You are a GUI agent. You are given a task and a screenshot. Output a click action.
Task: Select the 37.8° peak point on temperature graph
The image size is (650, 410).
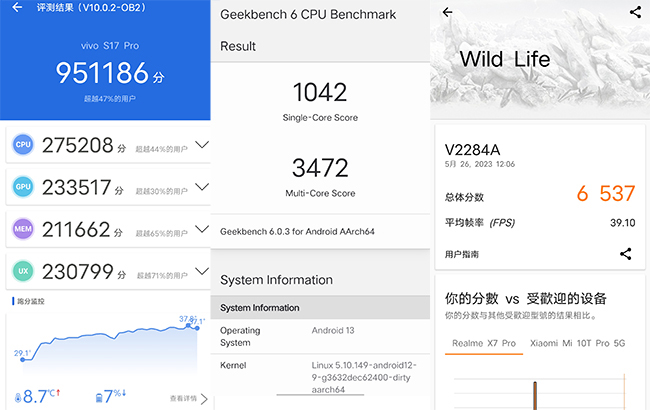(188, 325)
